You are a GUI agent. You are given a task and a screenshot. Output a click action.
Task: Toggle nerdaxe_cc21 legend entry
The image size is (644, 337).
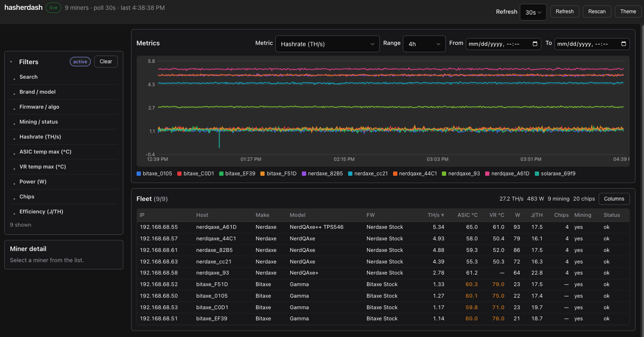[368, 174]
